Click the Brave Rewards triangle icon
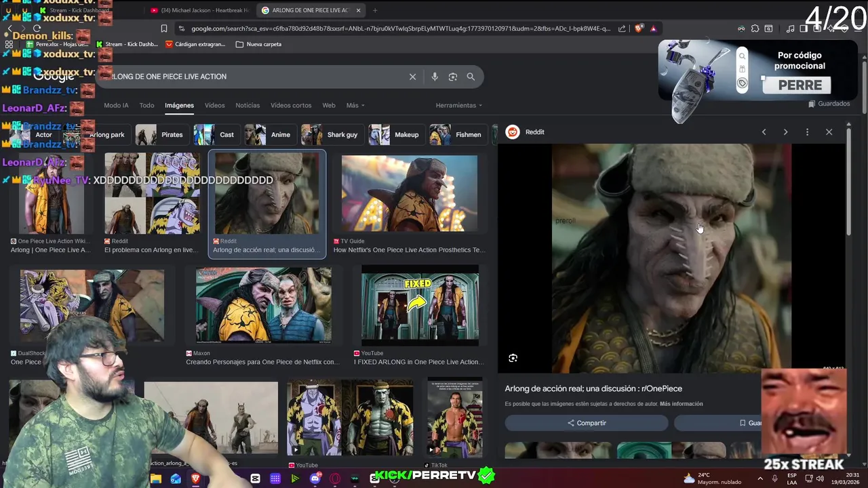The width and height of the screenshot is (868, 488). tap(653, 28)
